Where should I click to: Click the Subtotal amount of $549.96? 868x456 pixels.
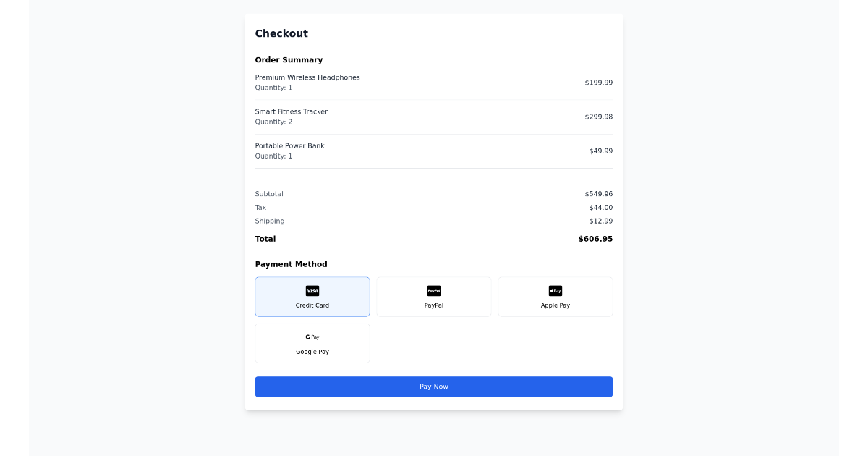click(x=599, y=193)
